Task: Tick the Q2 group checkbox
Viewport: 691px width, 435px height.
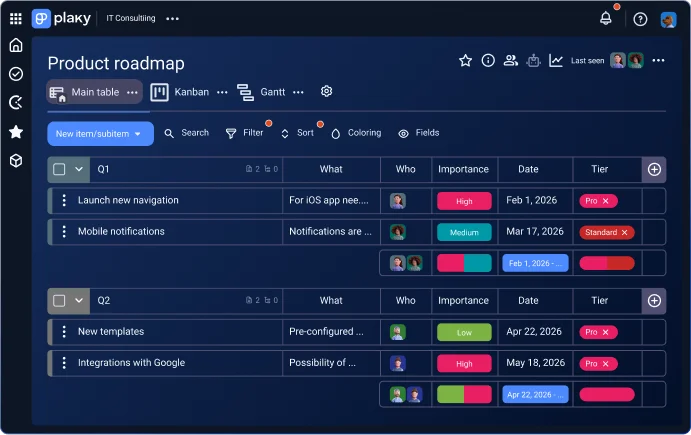Action: [x=59, y=301]
